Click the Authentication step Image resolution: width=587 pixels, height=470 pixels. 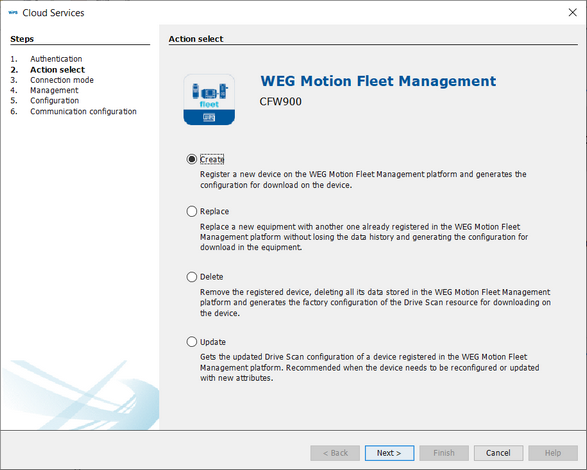[x=56, y=59]
